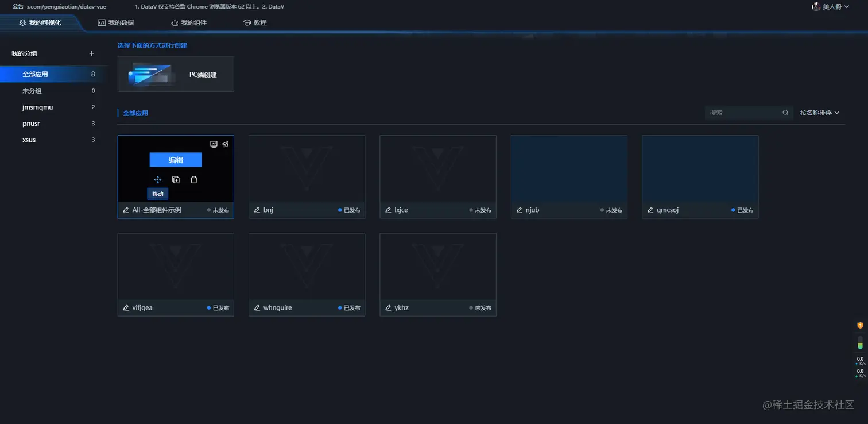Click the project name whnguire
Image resolution: width=868 pixels, height=424 pixels.
pyautogui.click(x=278, y=308)
